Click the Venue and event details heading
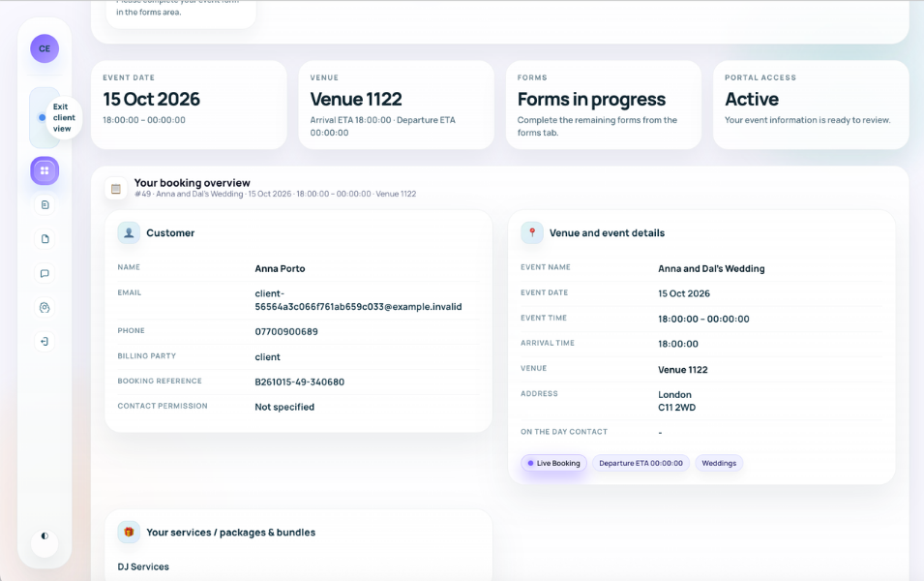Image resolution: width=924 pixels, height=581 pixels. coord(607,233)
